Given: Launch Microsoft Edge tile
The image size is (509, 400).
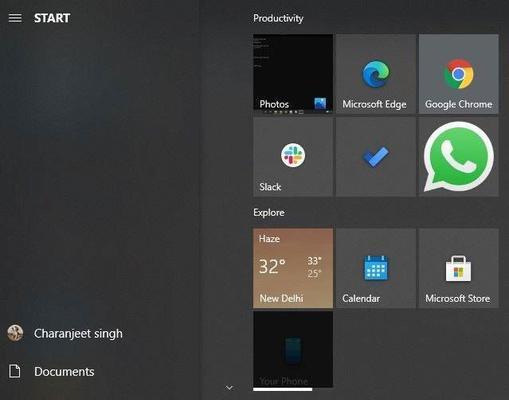Looking at the screenshot, I should click(x=376, y=74).
